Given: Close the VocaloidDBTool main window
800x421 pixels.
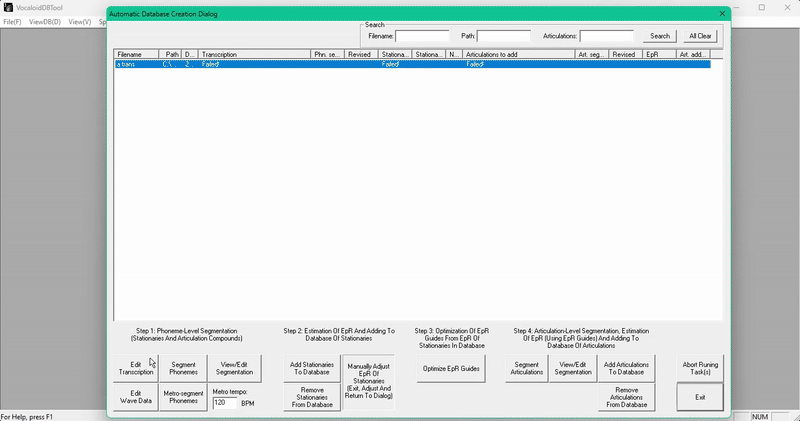Looking at the screenshot, I should click(x=787, y=8).
